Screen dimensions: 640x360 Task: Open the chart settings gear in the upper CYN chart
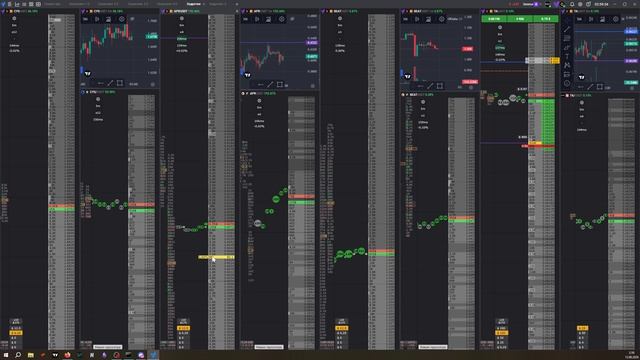pos(122,19)
